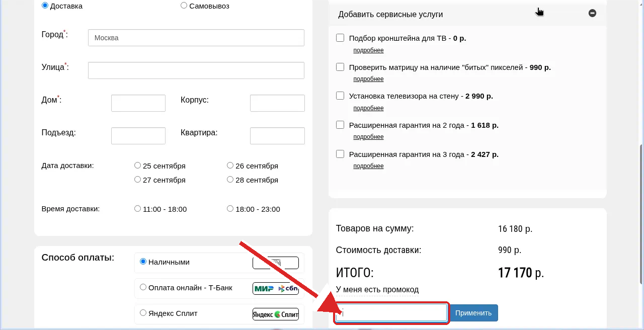644x330 pixels.
Task: Apply promo code with Применить button
Action: tap(473, 313)
